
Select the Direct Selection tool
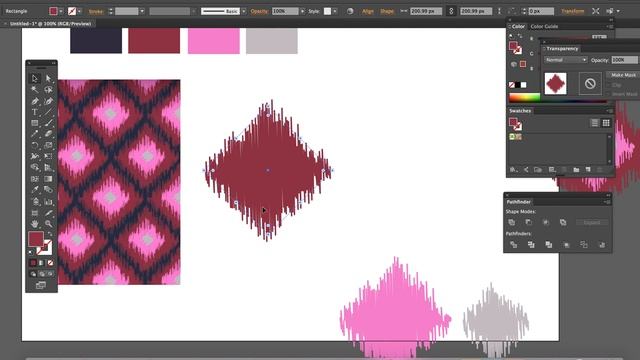pyautogui.click(x=48, y=78)
